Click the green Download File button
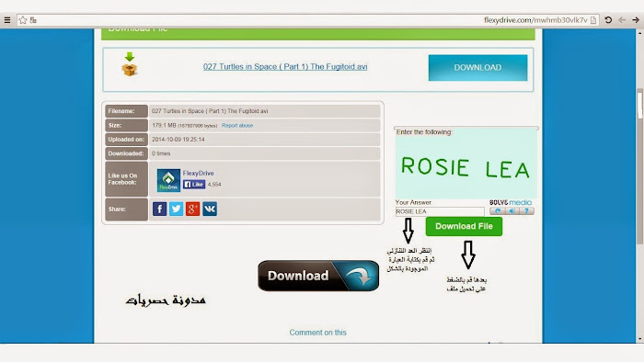Viewport: 644px width, 362px height. pyautogui.click(x=464, y=226)
